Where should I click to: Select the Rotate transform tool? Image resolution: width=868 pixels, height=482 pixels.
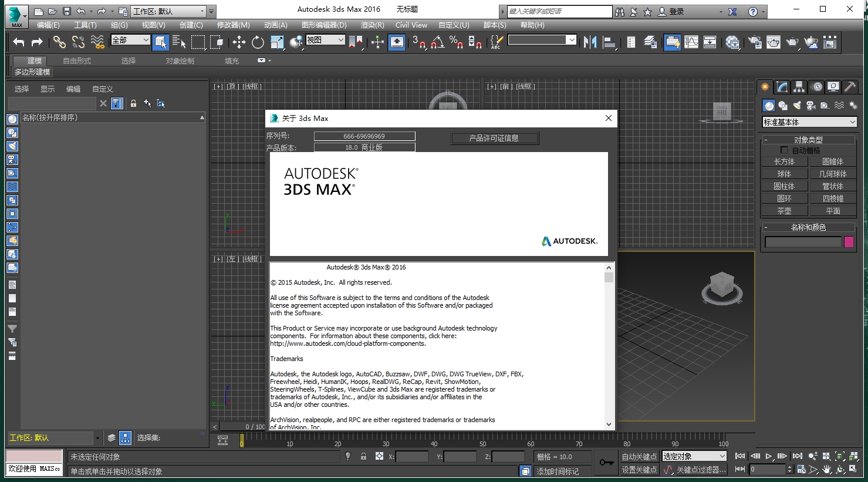coord(258,42)
